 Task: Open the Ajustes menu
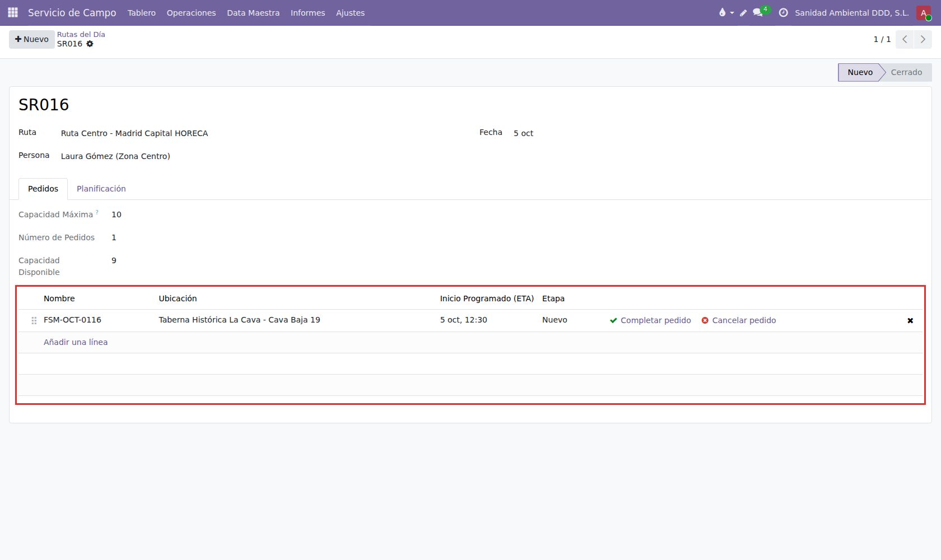click(350, 12)
